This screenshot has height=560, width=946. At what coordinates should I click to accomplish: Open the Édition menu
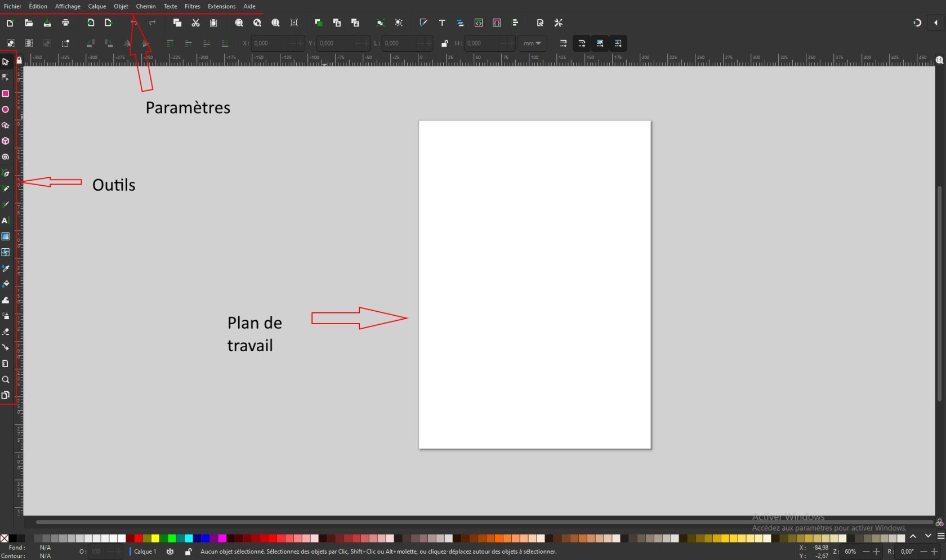coord(38,6)
